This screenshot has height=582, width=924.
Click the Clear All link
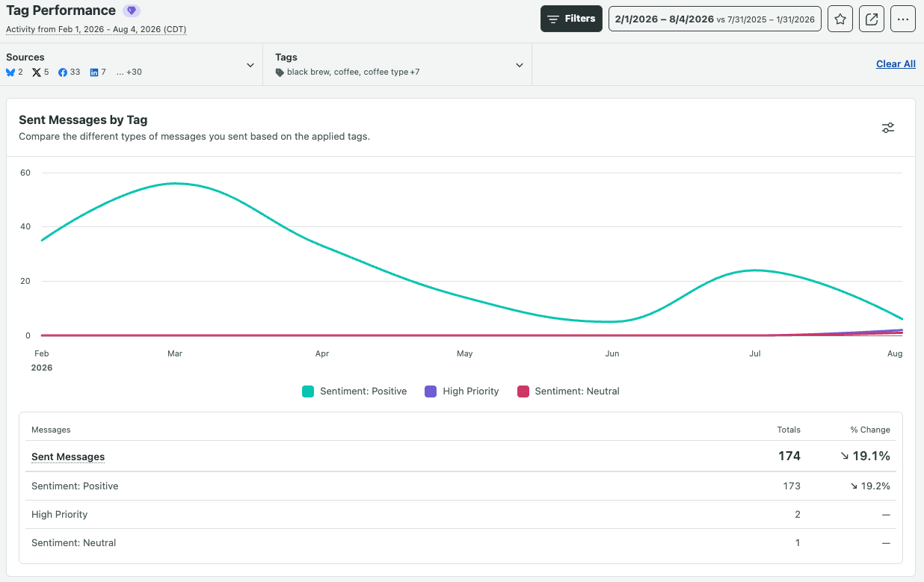coord(896,64)
